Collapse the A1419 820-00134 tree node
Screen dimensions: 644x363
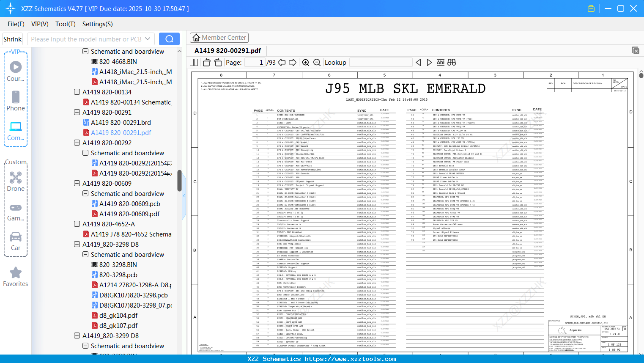click(x=77, y=92)
